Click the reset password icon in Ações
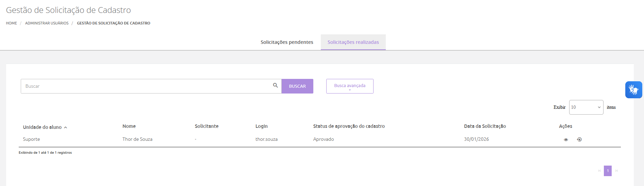 [x=579, y=139]
